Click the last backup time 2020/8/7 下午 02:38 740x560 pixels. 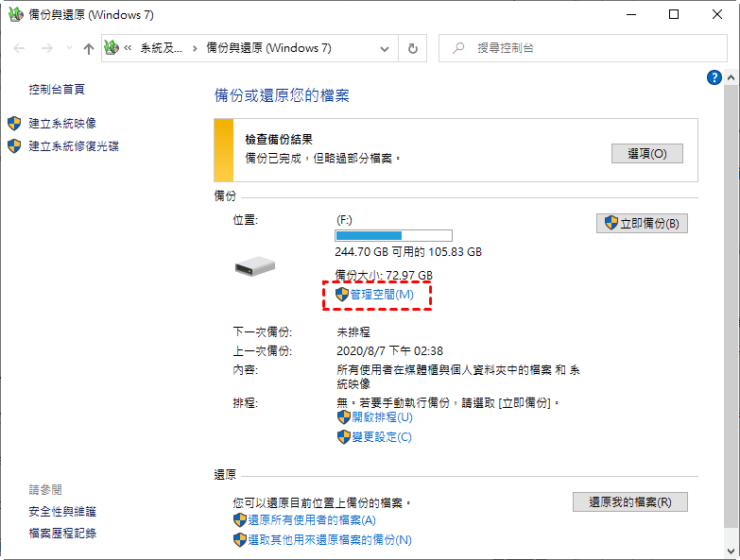[x=389, y=351]
